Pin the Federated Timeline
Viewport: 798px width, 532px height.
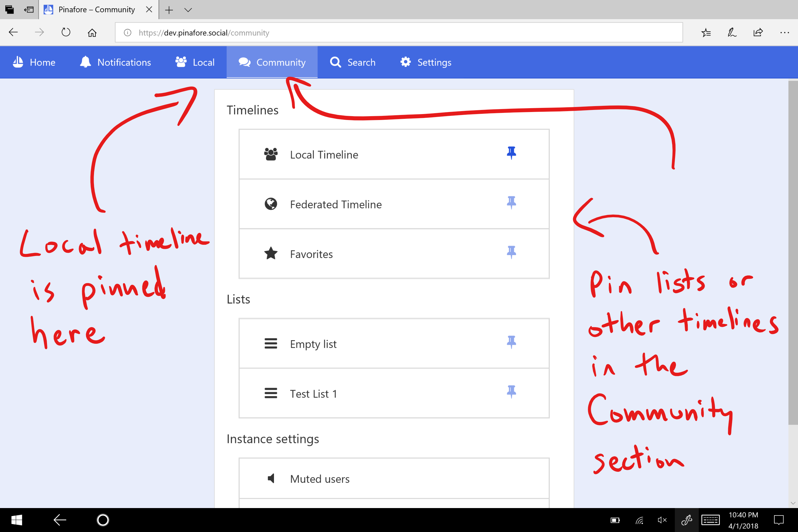(511, 203)
